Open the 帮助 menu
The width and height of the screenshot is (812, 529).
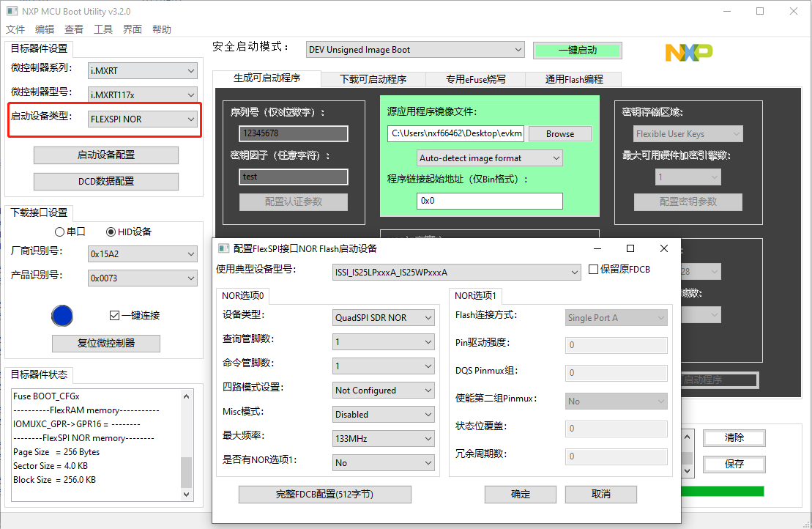[x=161, y=29]
